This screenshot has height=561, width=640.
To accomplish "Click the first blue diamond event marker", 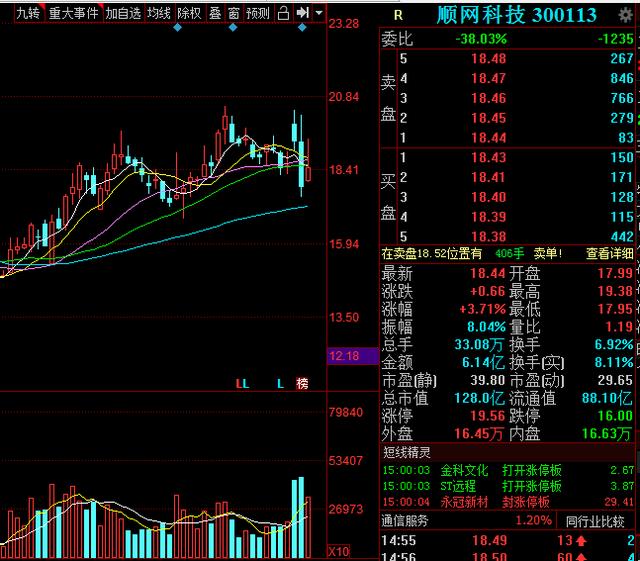I will point(177,28).
